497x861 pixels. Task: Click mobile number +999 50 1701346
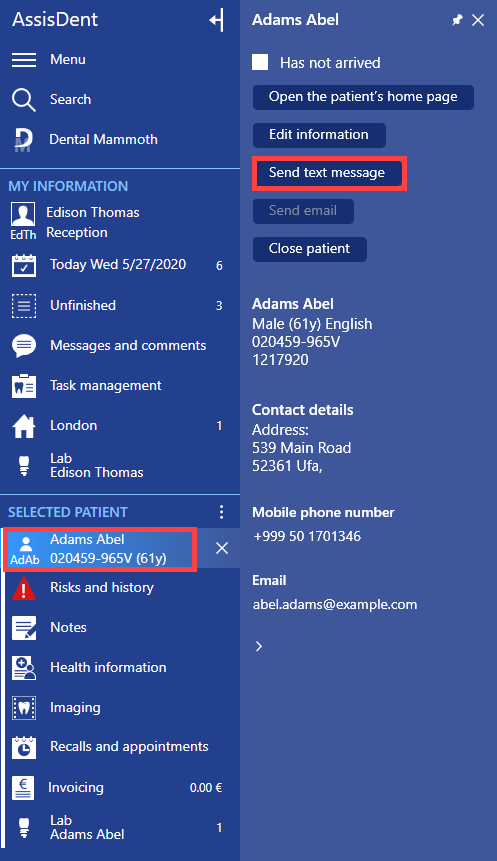coord(307,536)
